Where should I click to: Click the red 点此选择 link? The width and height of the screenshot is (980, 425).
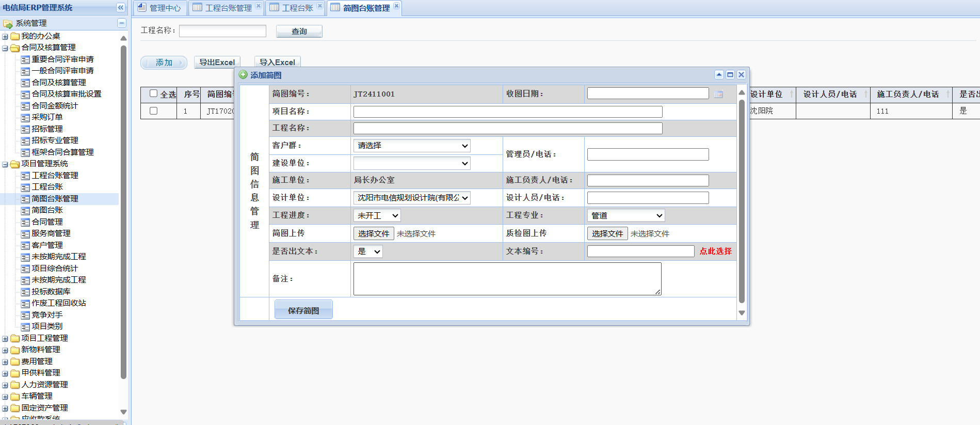click(715, 251)
